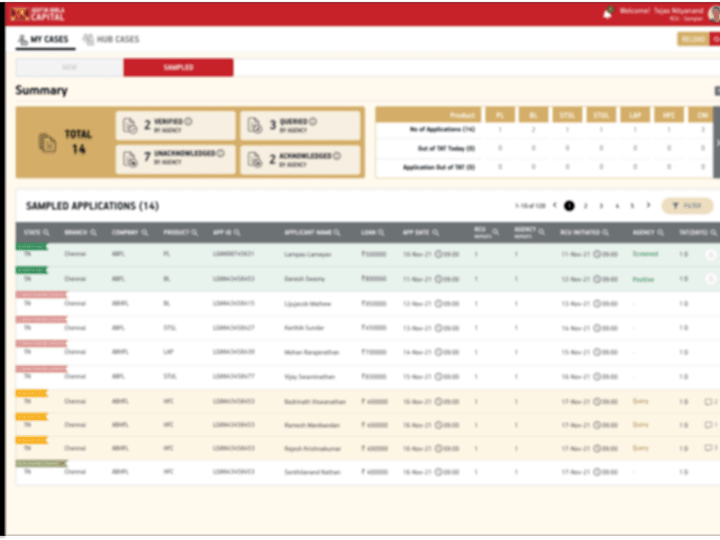Expand product table with right-side arrow
This screenshot has height=540, width=720.
coord(717,143)
